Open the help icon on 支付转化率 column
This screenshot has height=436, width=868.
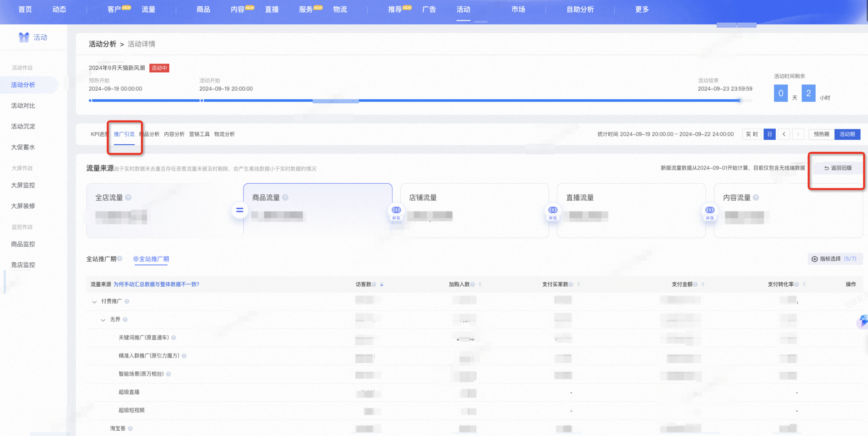(x=797, y=284)
